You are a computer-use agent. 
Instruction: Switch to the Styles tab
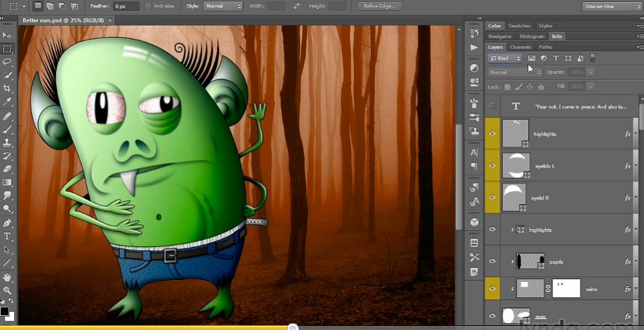pos(545,26)
